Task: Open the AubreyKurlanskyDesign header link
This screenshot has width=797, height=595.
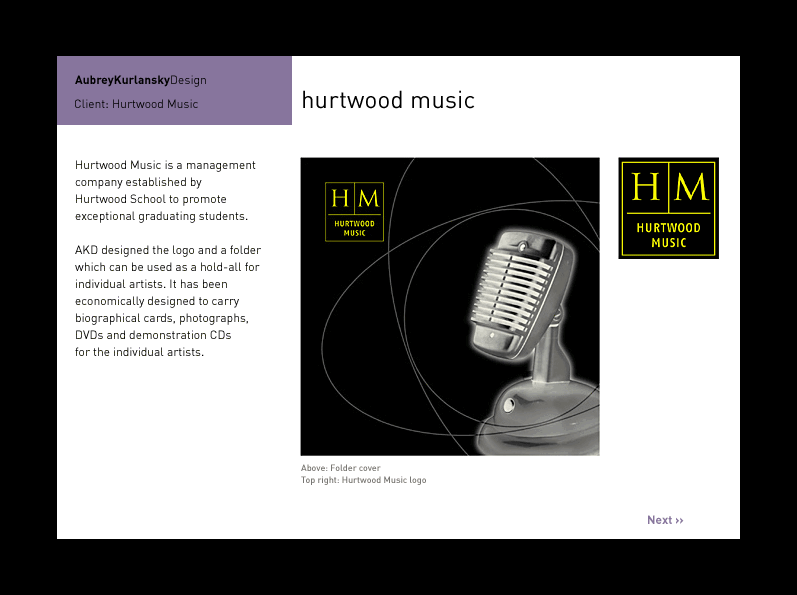Action: point(141,80)
